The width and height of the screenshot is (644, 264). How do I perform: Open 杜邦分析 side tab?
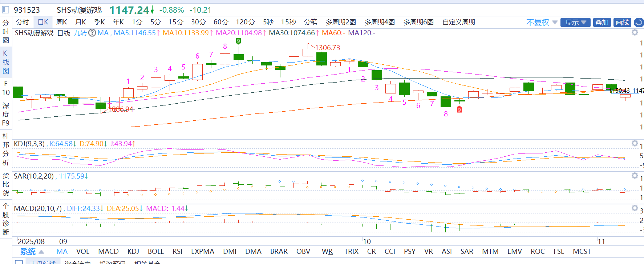click(6, 149)
